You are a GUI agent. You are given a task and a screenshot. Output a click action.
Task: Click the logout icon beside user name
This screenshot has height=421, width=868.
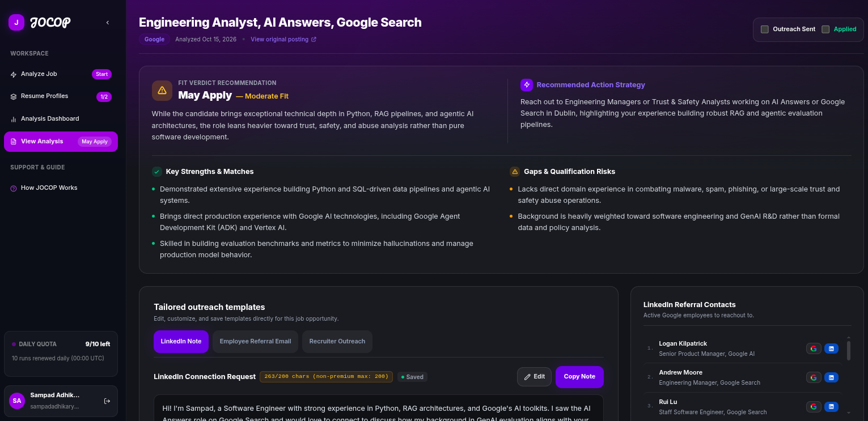107,401
